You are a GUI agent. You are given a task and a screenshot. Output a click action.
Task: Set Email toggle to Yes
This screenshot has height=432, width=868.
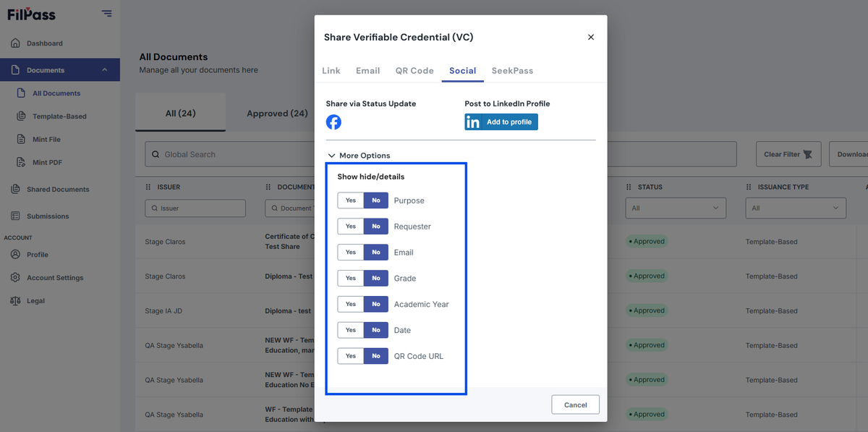click(351, 253)
